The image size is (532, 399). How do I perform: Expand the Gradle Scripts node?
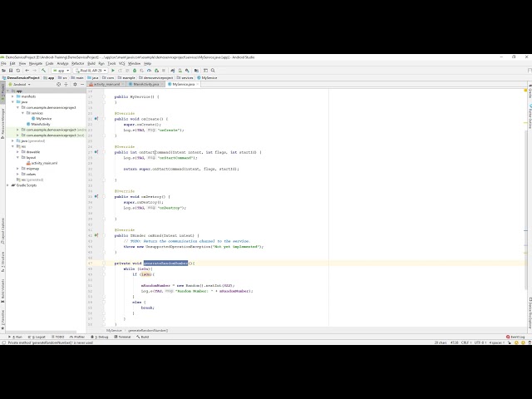(8, 185)
